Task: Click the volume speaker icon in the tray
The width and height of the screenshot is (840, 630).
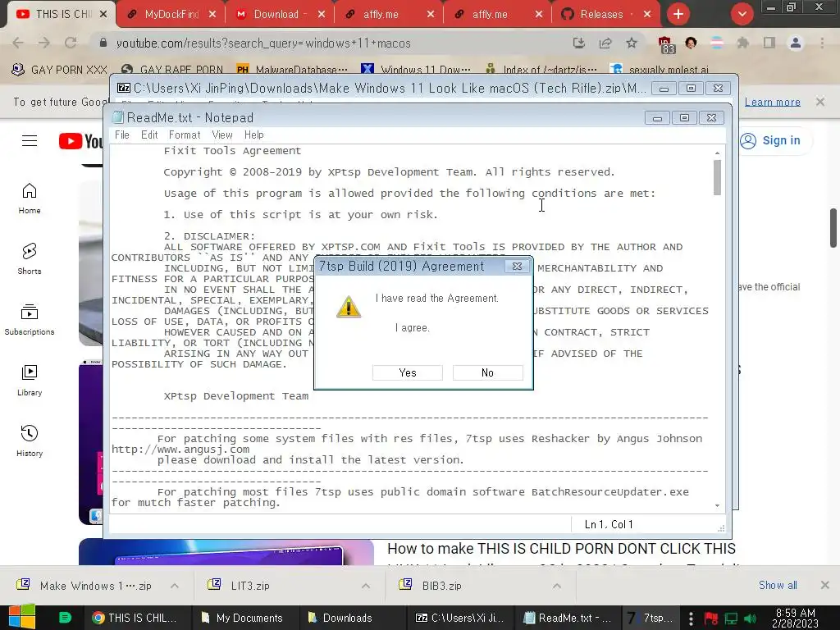Action: pos(751,619)
